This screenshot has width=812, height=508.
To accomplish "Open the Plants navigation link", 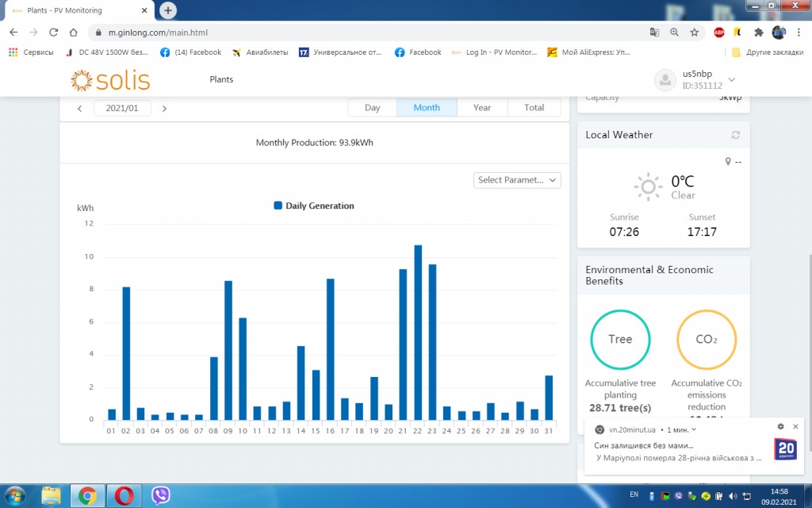I will tap(221, 79).
